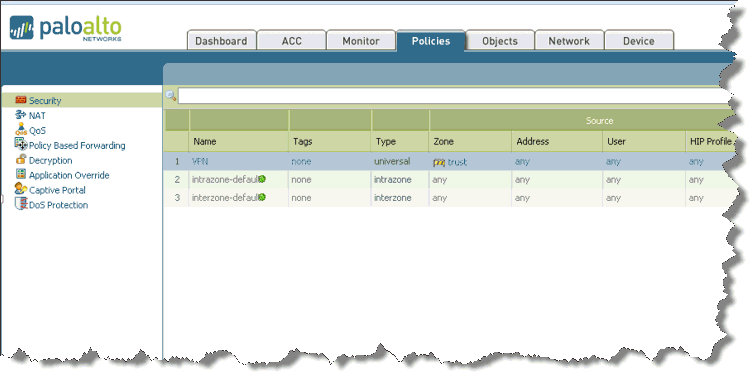752x374 pixels.
Task: Click the Captive Portal users icon
Action: [21, 189]
